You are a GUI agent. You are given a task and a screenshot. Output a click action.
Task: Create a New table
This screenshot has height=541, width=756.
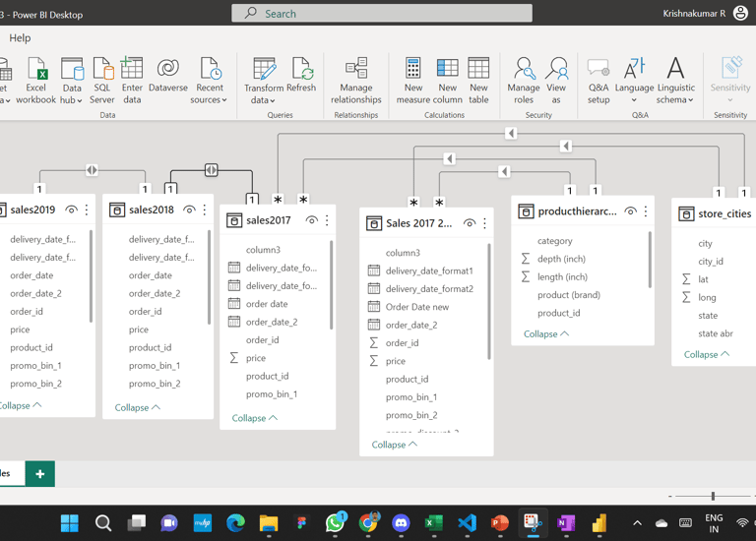click(478, 80)
